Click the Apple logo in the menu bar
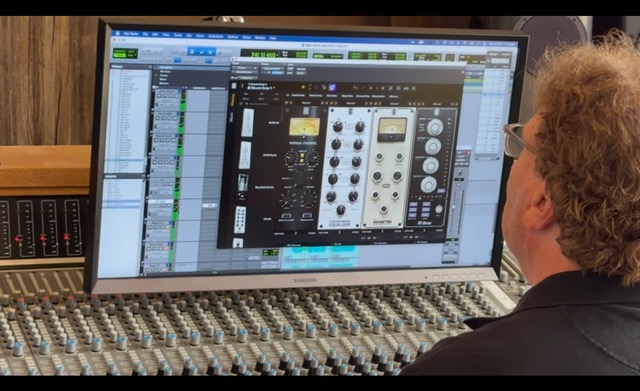The image size is (640, 391). (x=118, y=33)
